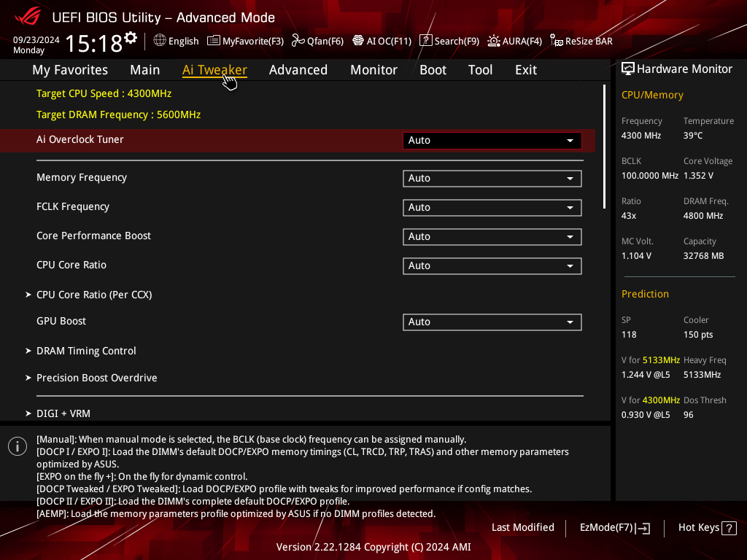Screen dimensions: 747x560
Task: View Last Modified settings
Action: click(522, 528)
